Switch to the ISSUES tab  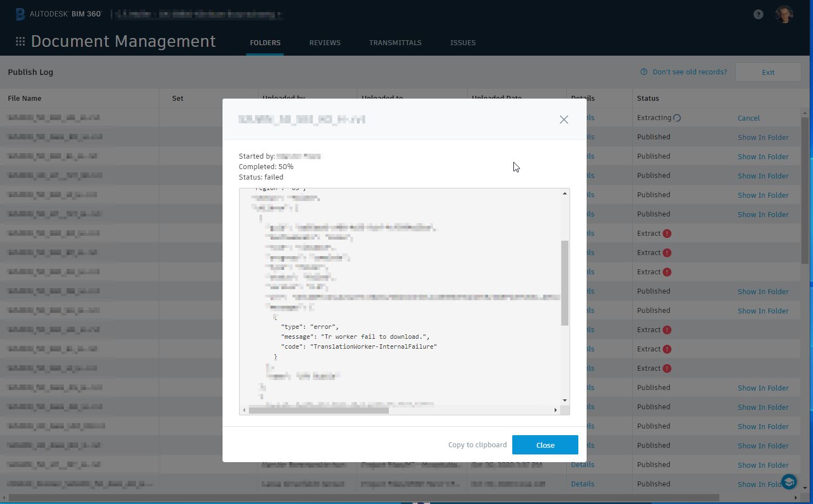coord(462,42)
